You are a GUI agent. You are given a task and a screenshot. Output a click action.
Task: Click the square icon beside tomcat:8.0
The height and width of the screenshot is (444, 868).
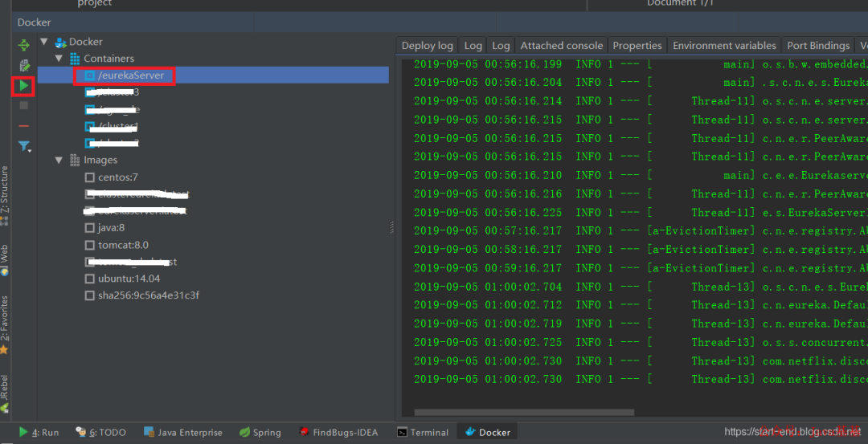[x=90, y=245]
